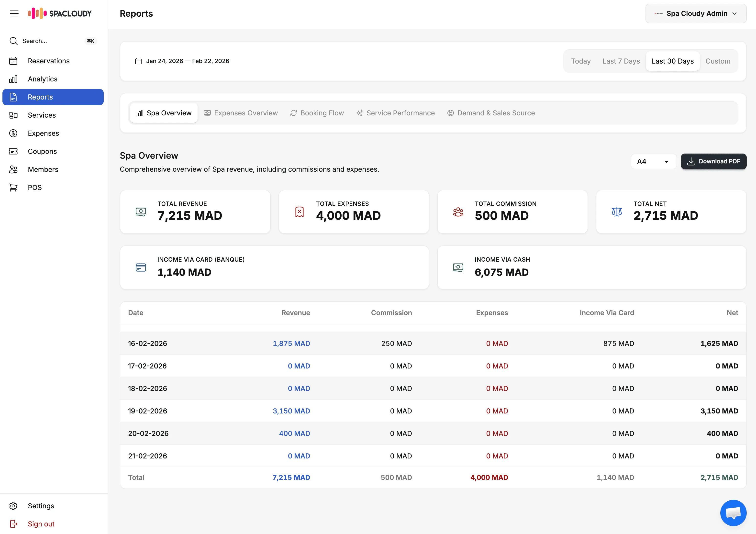Click the Members icon in sidebar
The height and width of the screenshot is (534, 756).
(x=13, y=169)
